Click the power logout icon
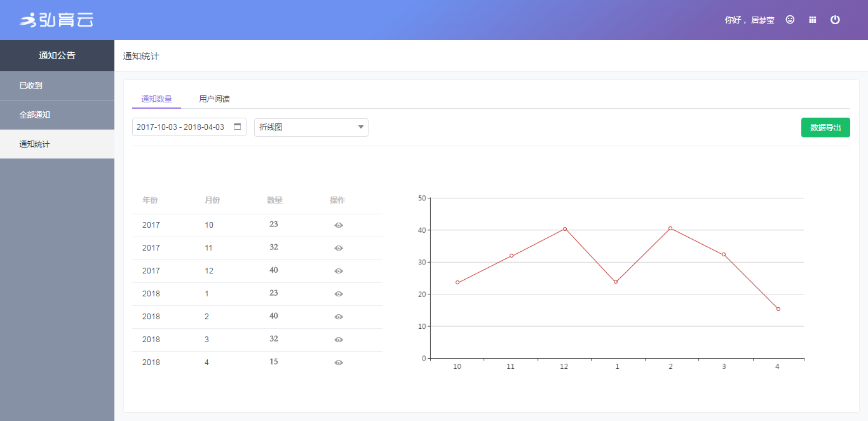This screenshot has width=868, height=421. [835, 20]
